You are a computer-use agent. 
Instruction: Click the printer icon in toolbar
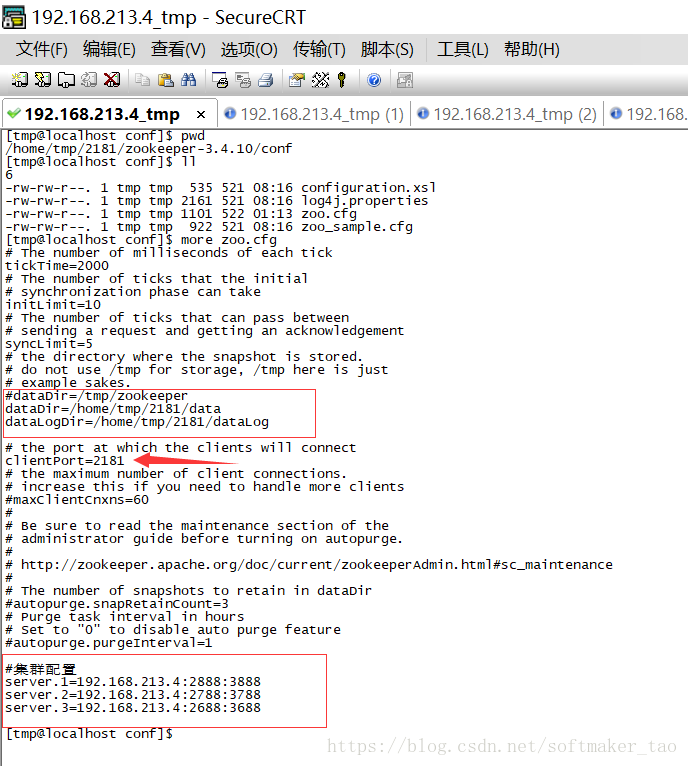266,80
